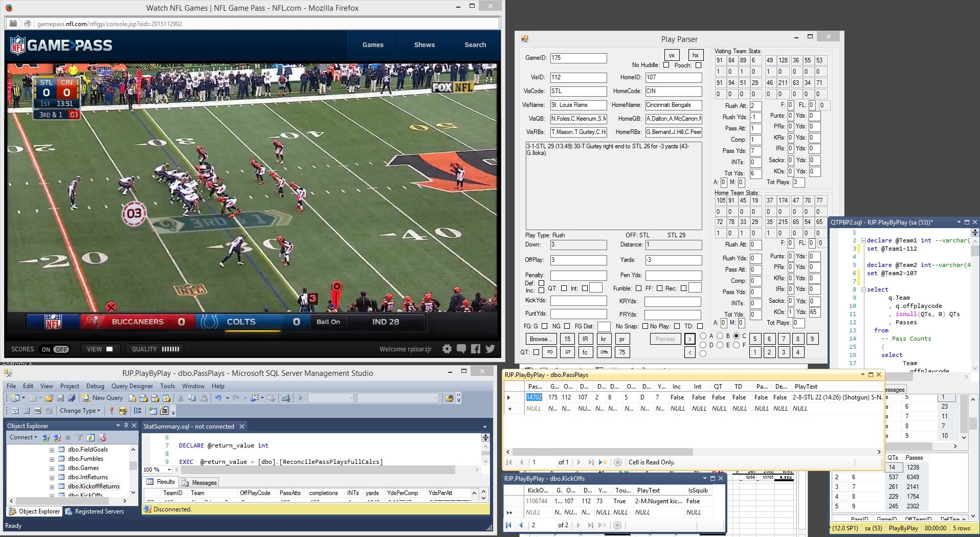Click the kr button in Play Parser

tap(604, 339)
